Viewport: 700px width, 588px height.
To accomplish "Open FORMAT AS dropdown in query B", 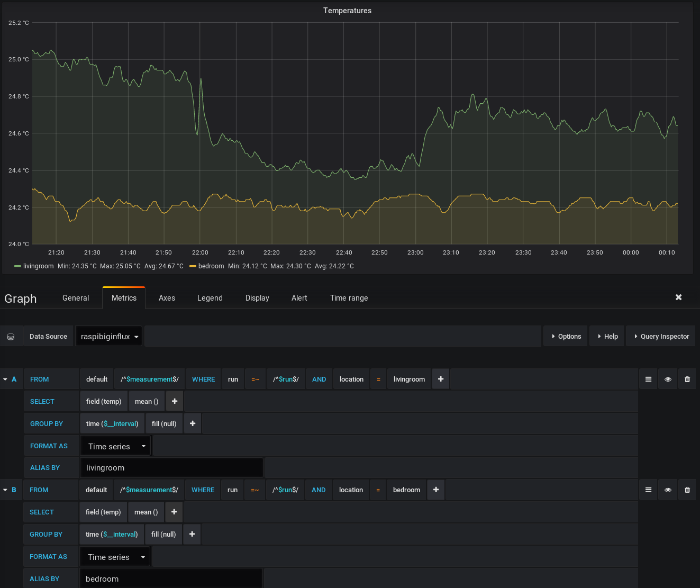I will (x=115, y=557).
